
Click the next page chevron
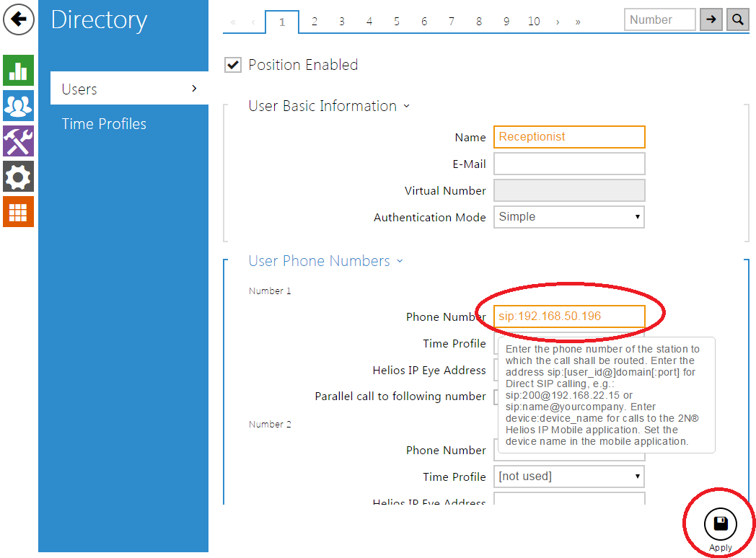click(558, 22)
